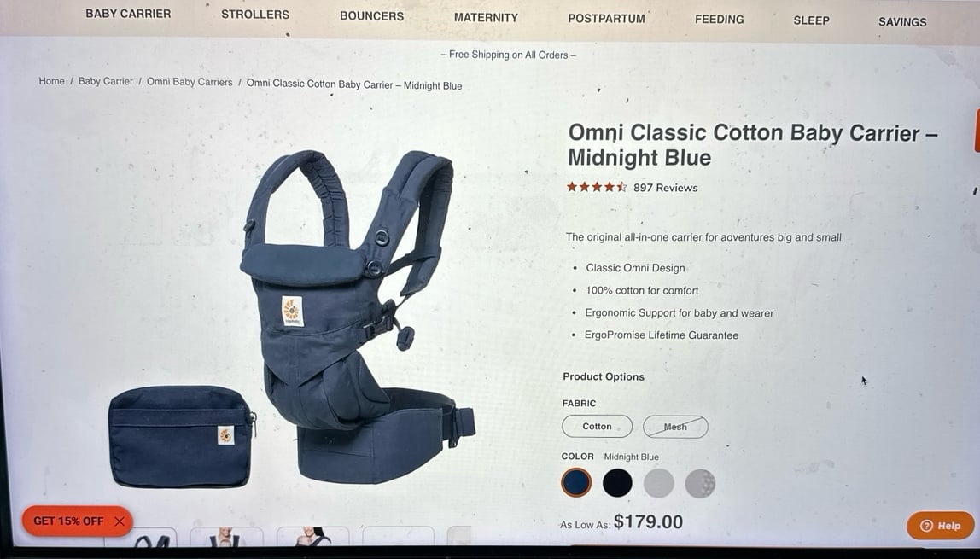Image resolution: width=980 pixels, height=559 pixels.
Task: Open the SAVINGS menu
Action: (901, 22)
